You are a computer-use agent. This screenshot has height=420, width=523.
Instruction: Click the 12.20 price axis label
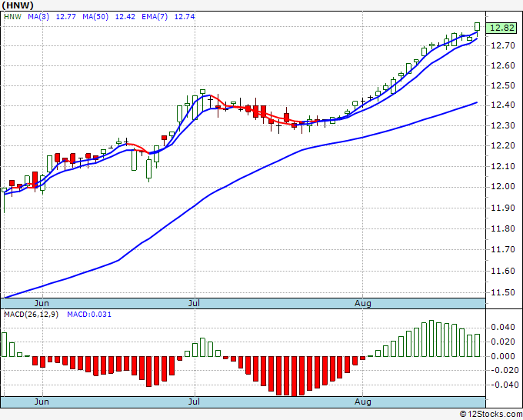(503, 146)
